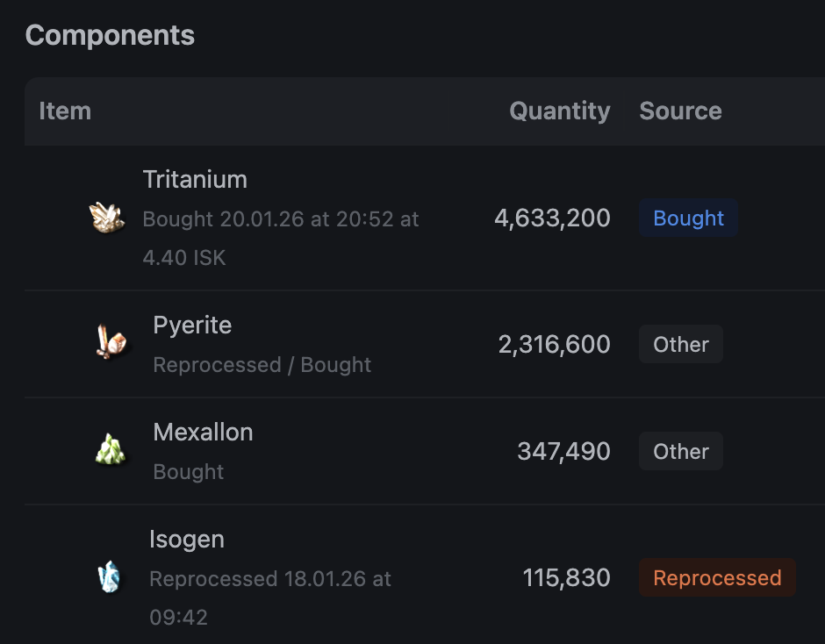This screenshot has height=644, width=825.
Task: Click the Components section heading
Action: [110, 35]
